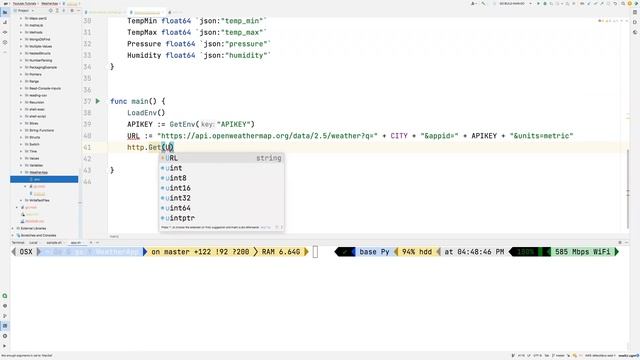Select highlighted .env file in tree
Screen dimensions: 640x360
pyautogui.click(x=44, y=179)
